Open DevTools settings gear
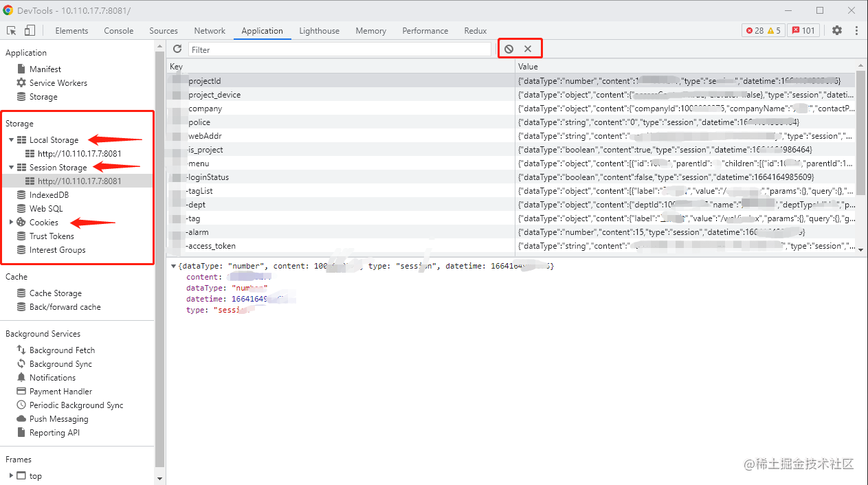Screen dimensions: 868x485 coord(836,30)
